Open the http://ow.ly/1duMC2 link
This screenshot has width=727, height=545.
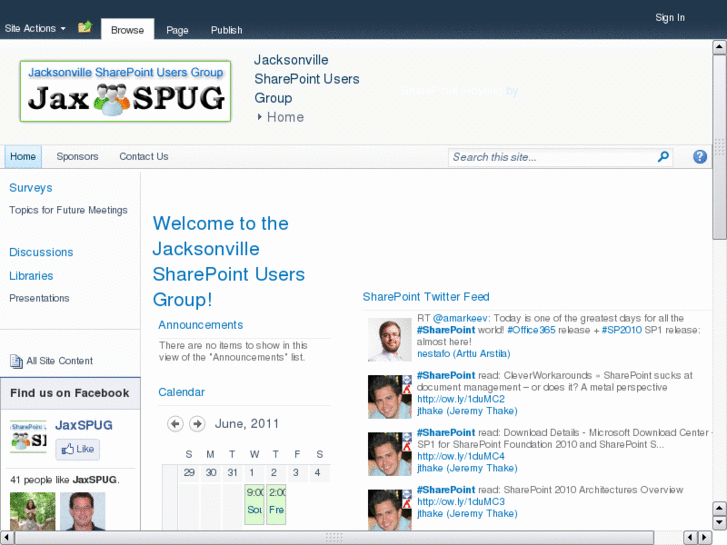[461, 399]
